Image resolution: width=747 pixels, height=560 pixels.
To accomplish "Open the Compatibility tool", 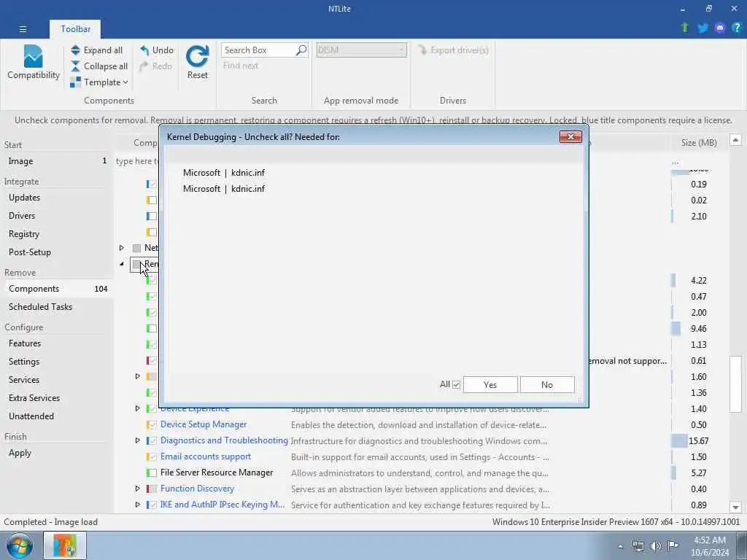I will click(x=34, y=63).
